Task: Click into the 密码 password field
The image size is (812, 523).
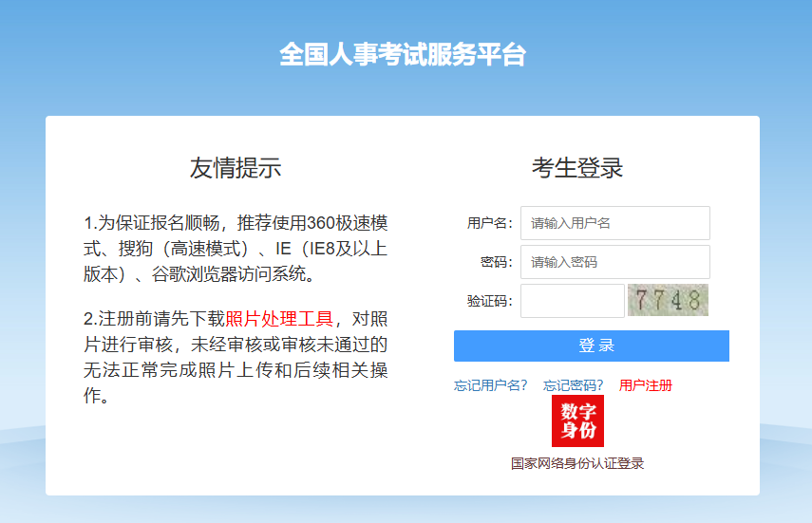Action: click(x=614, y=262)
